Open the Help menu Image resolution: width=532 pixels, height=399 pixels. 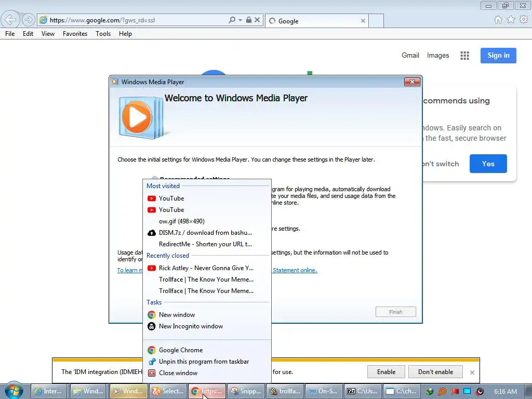125,34
